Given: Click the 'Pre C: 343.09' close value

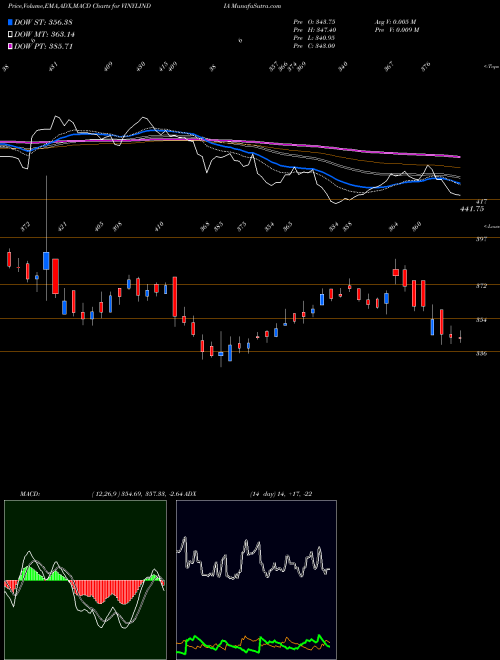Looking at the screenshot, I should point(314,46).
